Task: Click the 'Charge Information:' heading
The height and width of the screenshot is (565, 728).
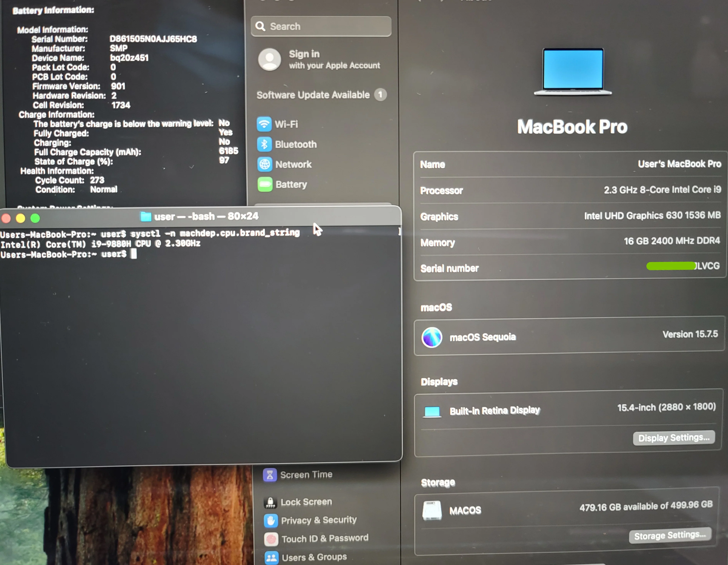Action: pos(56,115)
